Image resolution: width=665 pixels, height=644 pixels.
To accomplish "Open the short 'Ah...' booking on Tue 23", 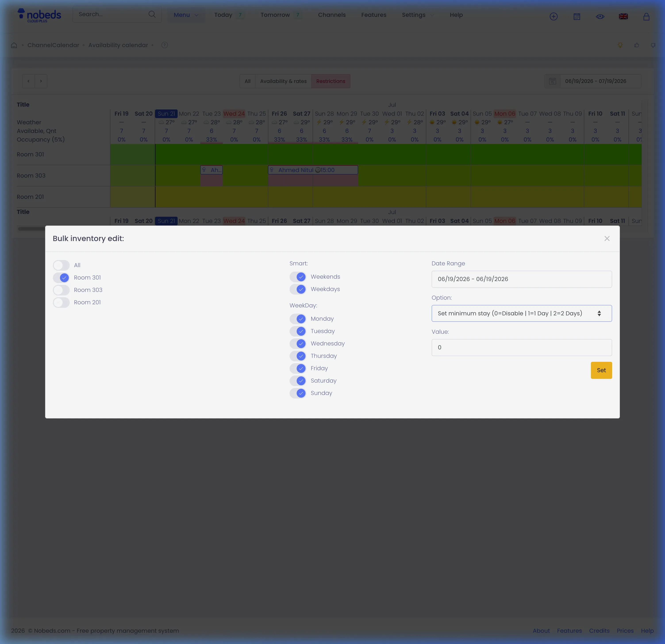I will pos(211,170).
